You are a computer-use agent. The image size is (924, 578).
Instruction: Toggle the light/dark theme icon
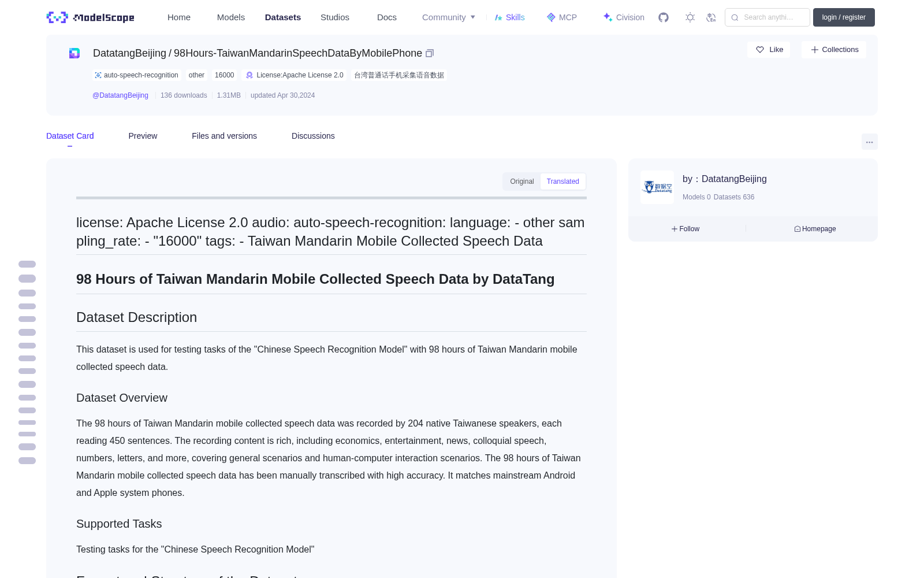tap(690, 17)
